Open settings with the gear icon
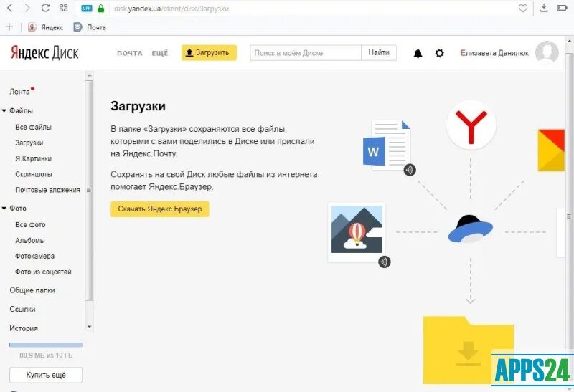The width and height of the screenshot is (574, 392). tap(439, 53)
